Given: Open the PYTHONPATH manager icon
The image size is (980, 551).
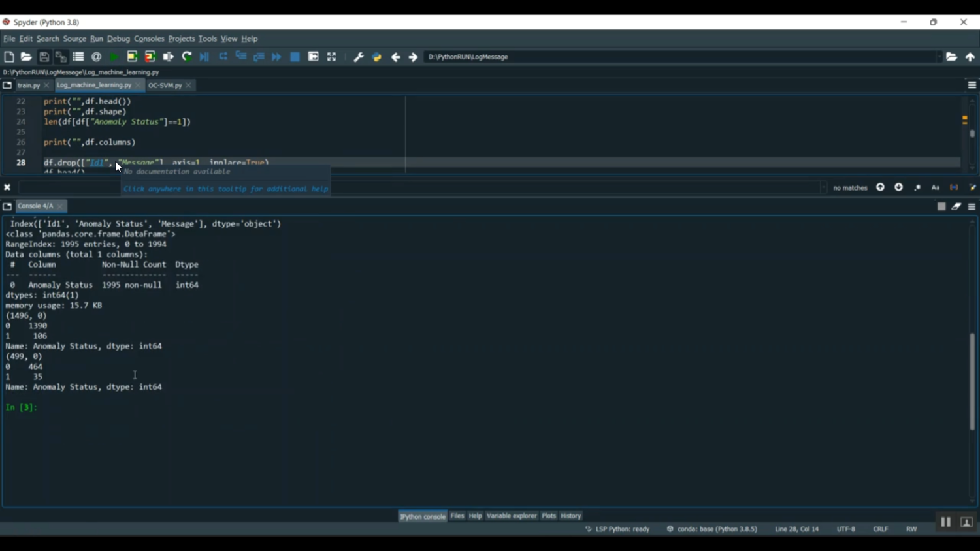Looking at the screenshot, I should click(377, 57).
